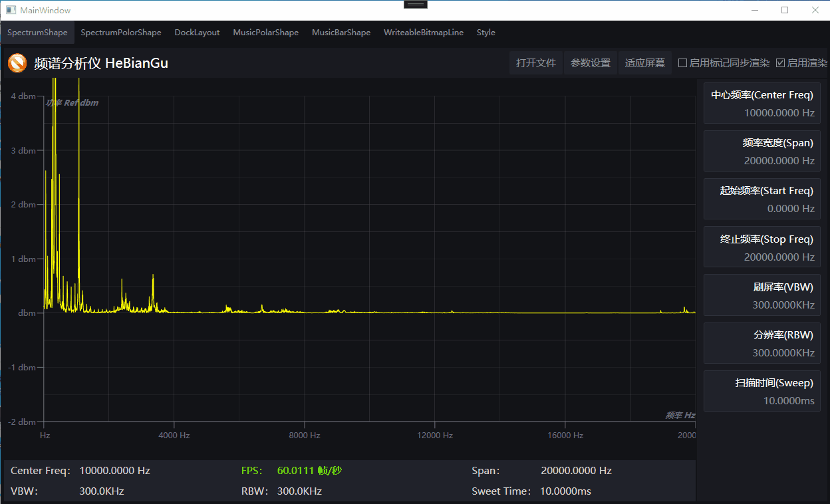Click the 刷屏率(VBW) panel
The width and height of the screenshot is (830, 504).
(x=762, y=295)
